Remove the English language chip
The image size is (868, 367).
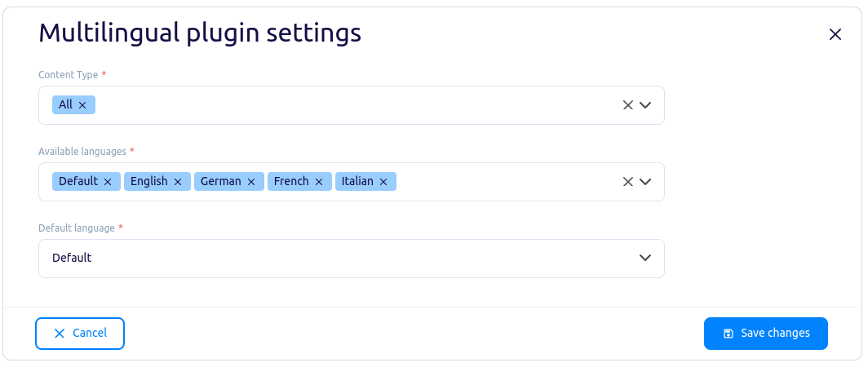[178, 182]
